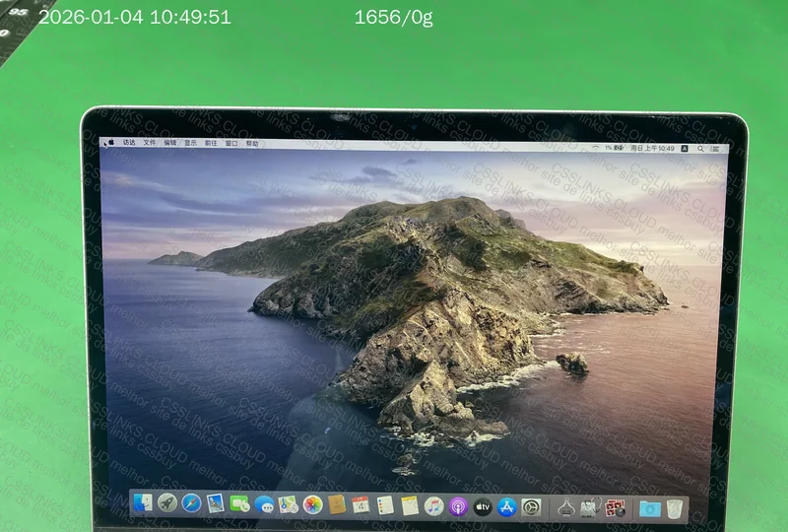
Task: Open Photos colorful flower icon
Action: pos(312,504)
